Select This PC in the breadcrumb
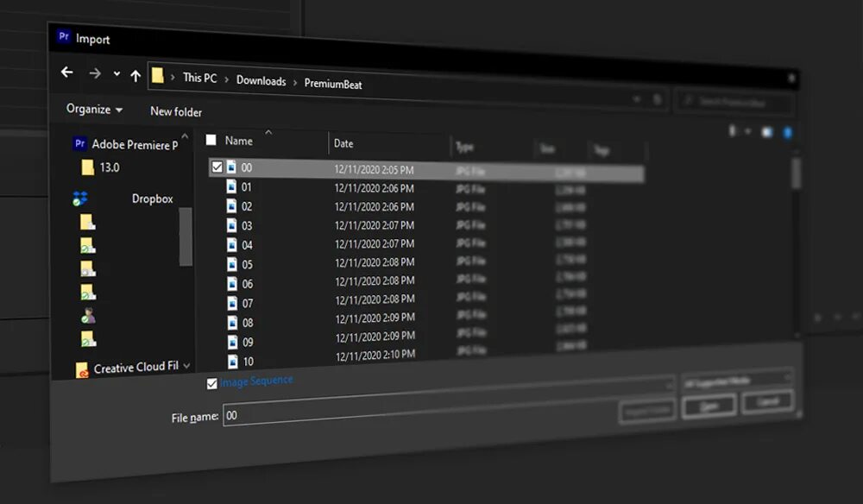Screen dimensions: 863x504 pos(200,79)
